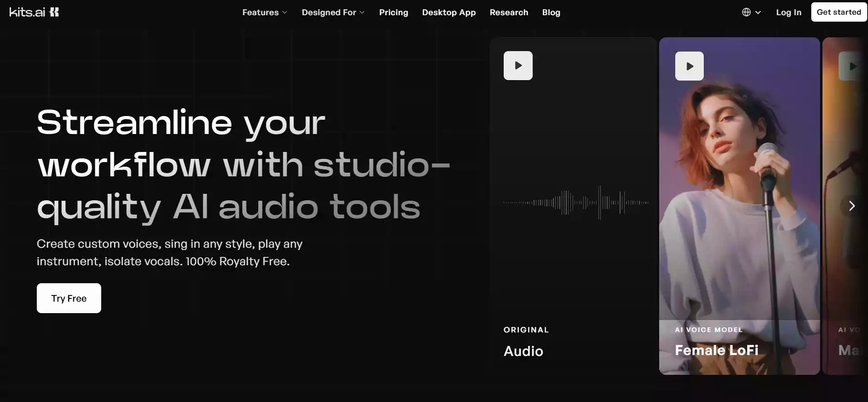Visit the Blog from the navigation

point(551,12)
